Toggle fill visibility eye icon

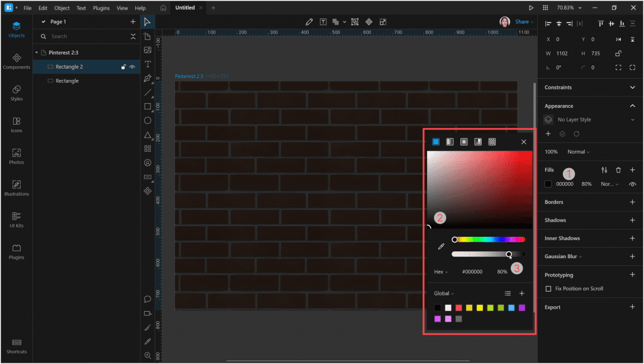point(632,185)
